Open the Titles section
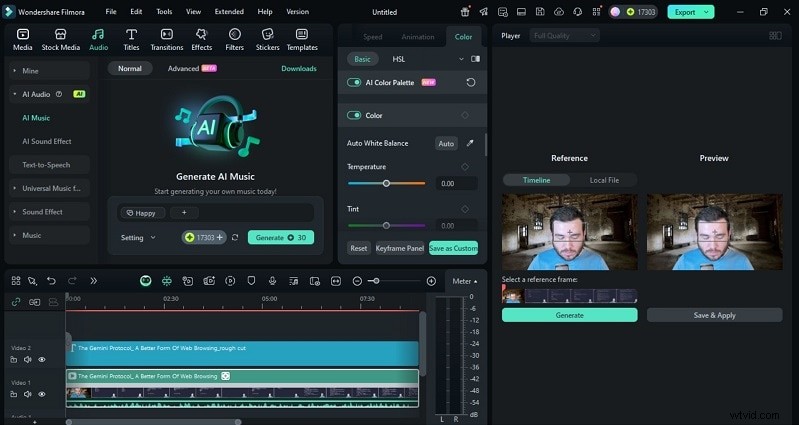Image resolution: width=799 pixels, height=425 pixels. (x=131, y=40)
